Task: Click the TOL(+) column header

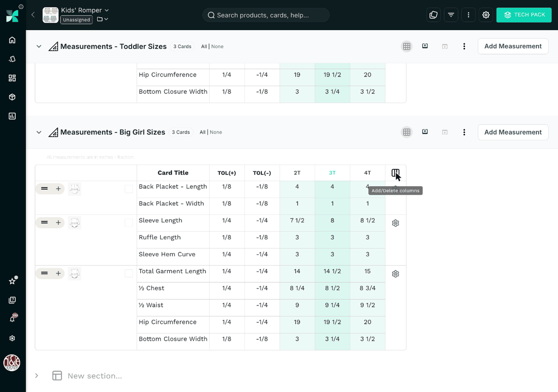Action: coord(227,173)
